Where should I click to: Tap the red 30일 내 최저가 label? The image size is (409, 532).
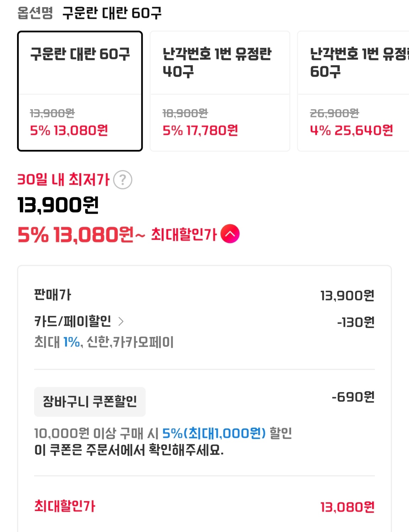point(64,180)
